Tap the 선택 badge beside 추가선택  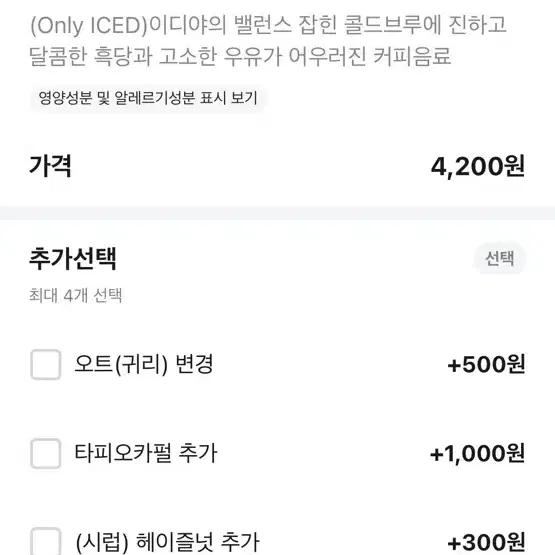coord(499,258)
